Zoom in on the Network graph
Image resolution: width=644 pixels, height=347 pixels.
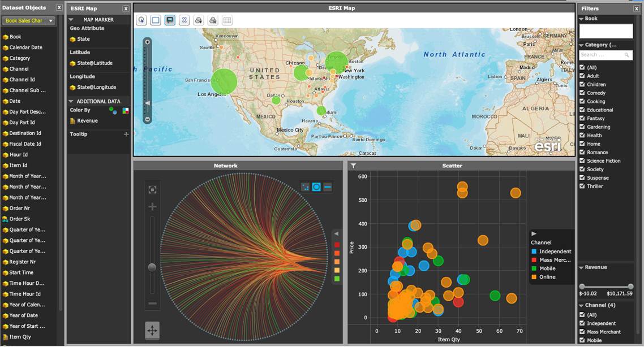pyautogui.click(x=152, y=207)
